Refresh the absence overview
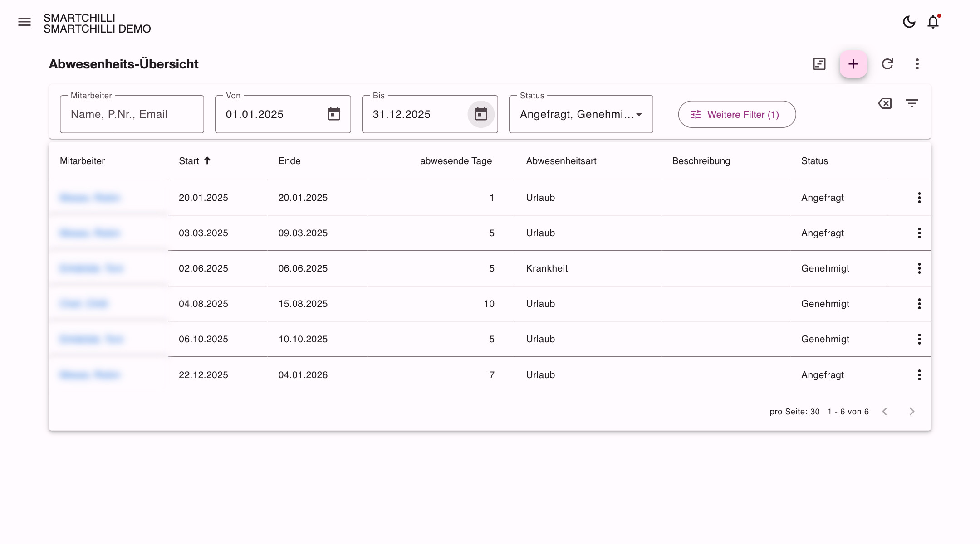 887,64
